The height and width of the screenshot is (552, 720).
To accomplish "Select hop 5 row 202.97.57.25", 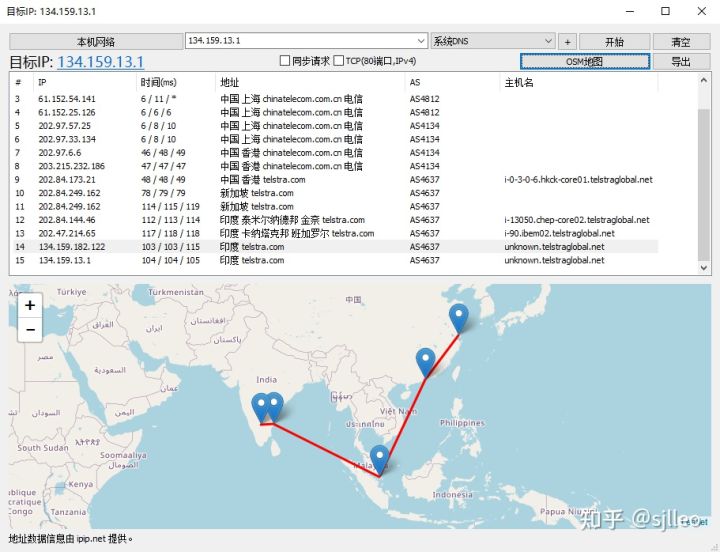I will 334,126.
